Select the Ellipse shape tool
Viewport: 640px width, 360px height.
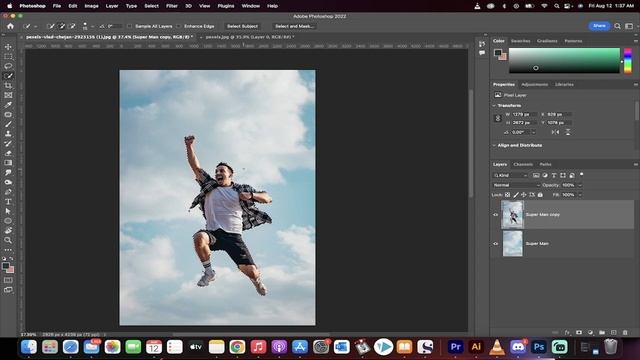(x=8, y=221)
